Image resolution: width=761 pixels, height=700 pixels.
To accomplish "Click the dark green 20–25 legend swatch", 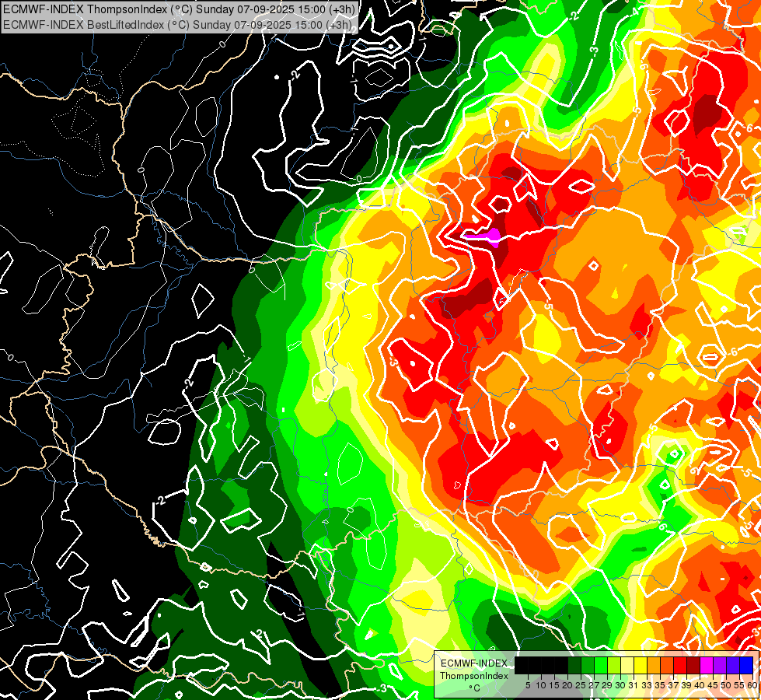I will pyautogui.click(x=574, y=665).
